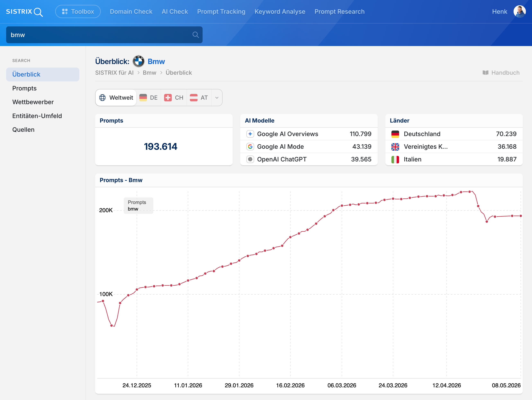Click the SISTRIX logo

point(24,12)
